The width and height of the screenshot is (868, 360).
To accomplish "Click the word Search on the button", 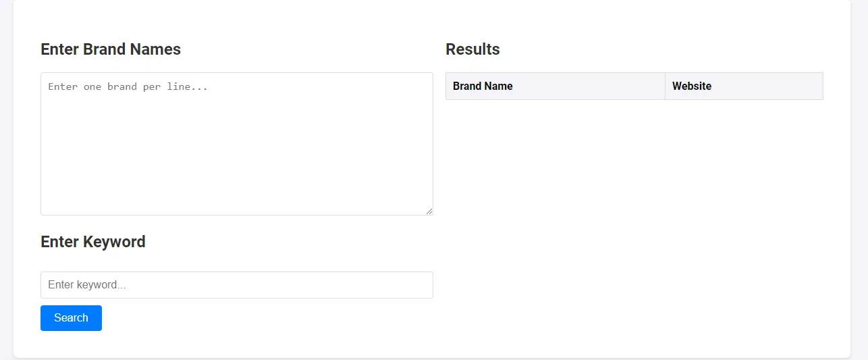I will (x=71, y=318).
